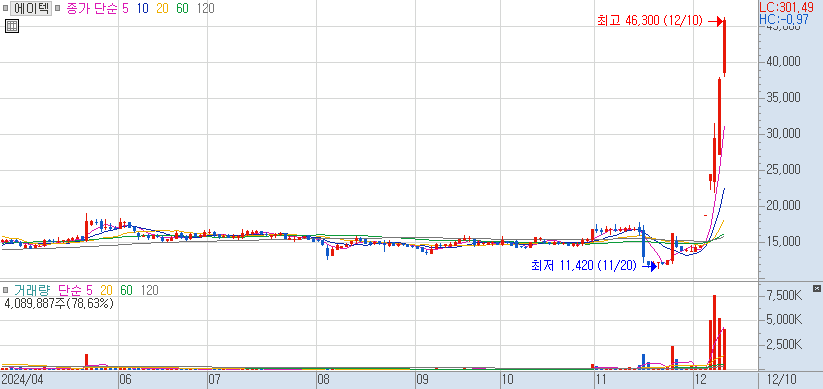Click the 7,500K volume axis label
This screenshot has height=389, width=823.
[x=784, y=296]
